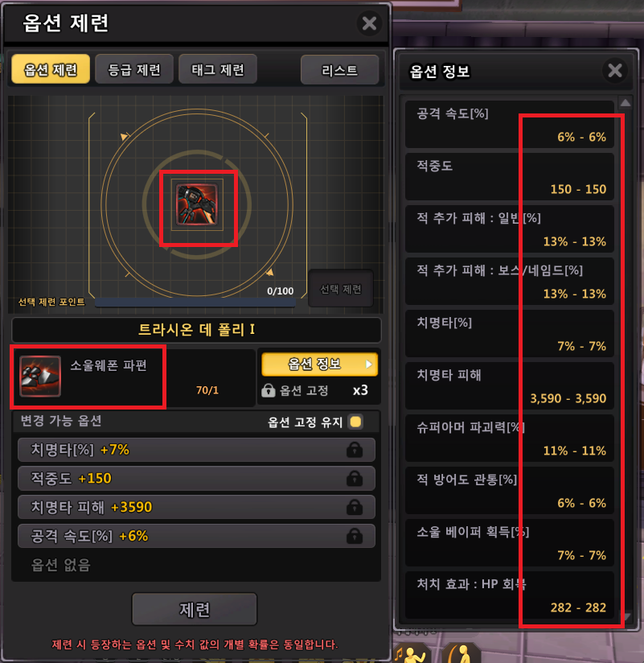Switch to the 등급 제련 tab
Screen dimensions: 644x663
click(x=134, y=69)
